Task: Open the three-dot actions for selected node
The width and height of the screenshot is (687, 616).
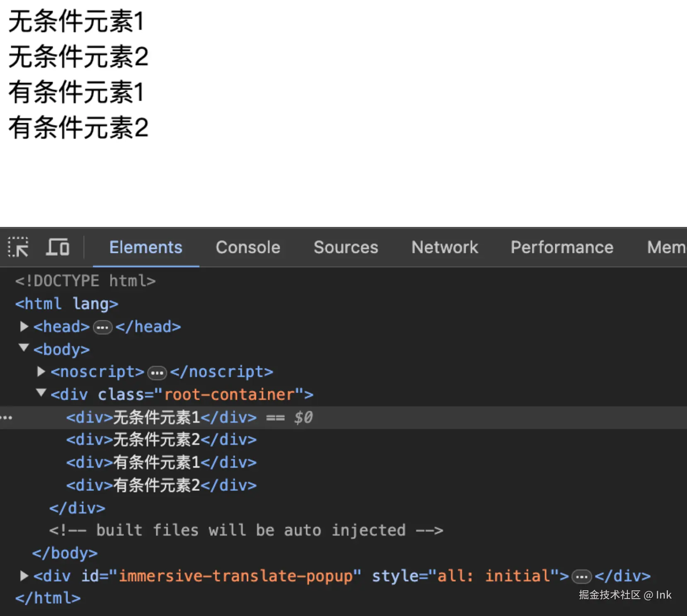Action: point(7,417)
